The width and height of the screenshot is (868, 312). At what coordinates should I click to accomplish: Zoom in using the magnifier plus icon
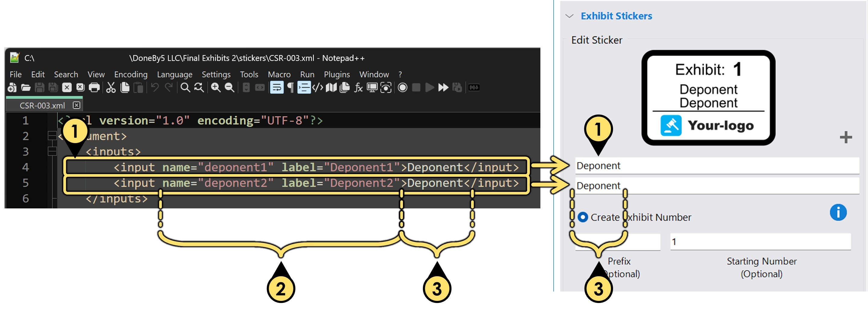pyautogui.click(x=215, y=88)
